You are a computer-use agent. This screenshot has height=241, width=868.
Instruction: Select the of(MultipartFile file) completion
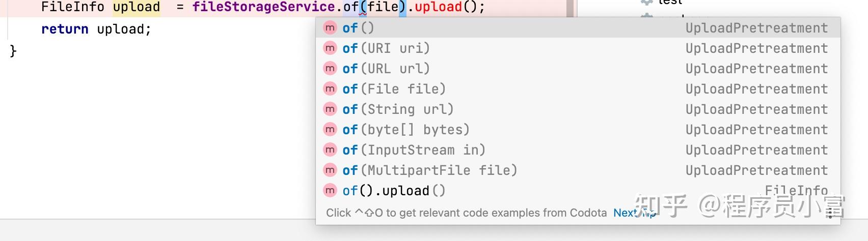click(x=578, y=170)
